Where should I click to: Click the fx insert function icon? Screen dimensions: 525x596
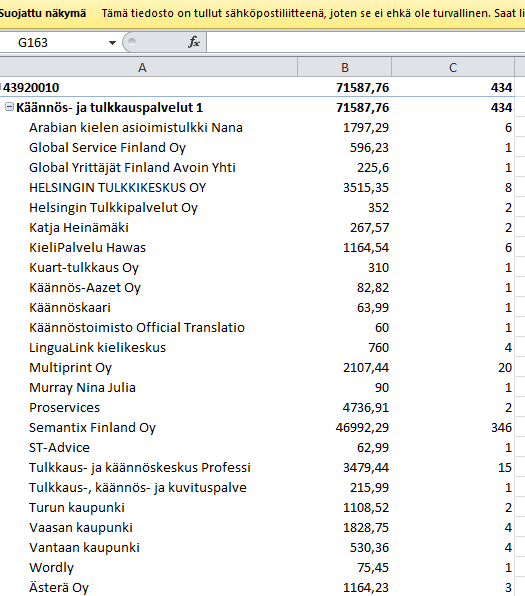click(194, 42)
